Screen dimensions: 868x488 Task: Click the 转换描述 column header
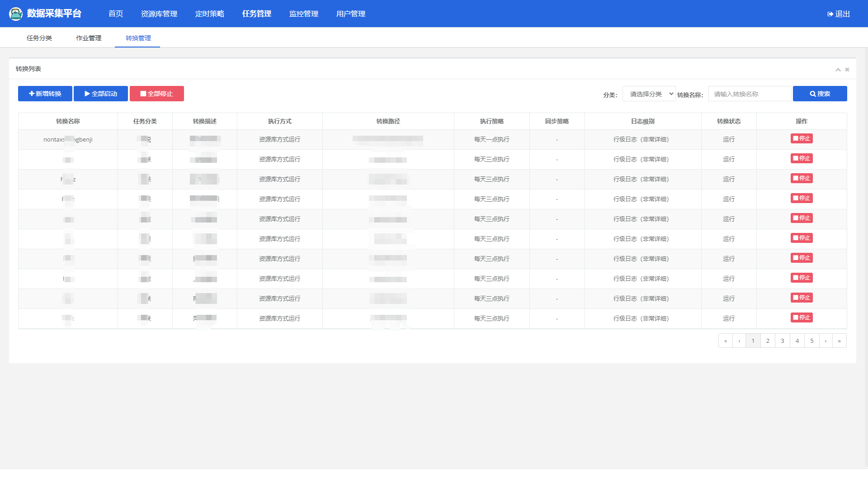point(205,121)
